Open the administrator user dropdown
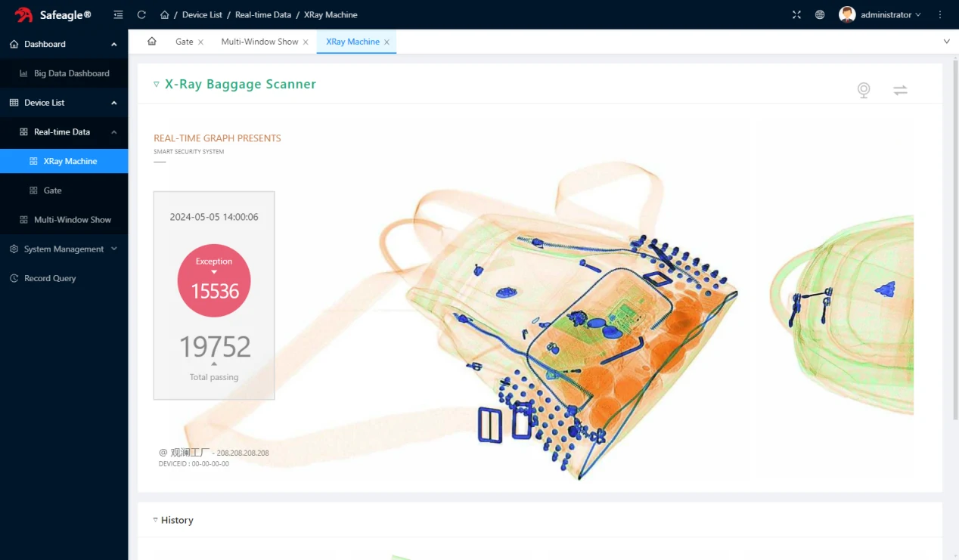Screen dimensions: 959x560 pyautogui.click(x=880, y=14)
